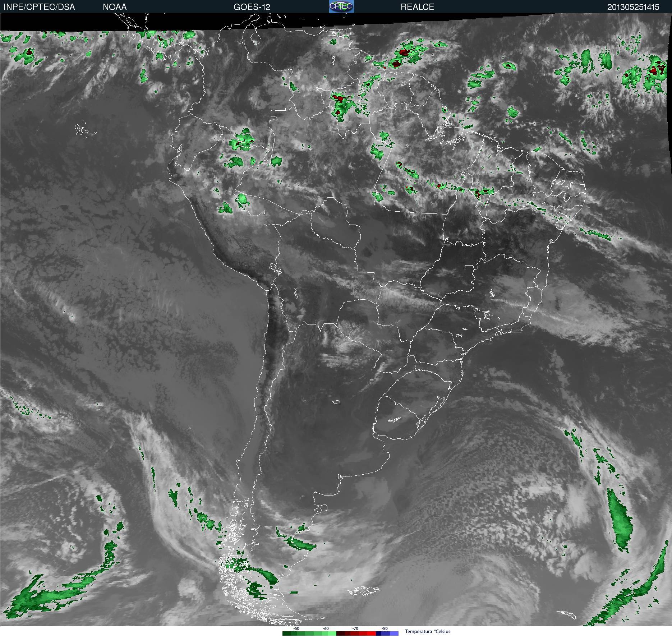Click the Temperatura °Celsius legend label
The width and height of the screenshot is (672, 636).
coord(428,631)
